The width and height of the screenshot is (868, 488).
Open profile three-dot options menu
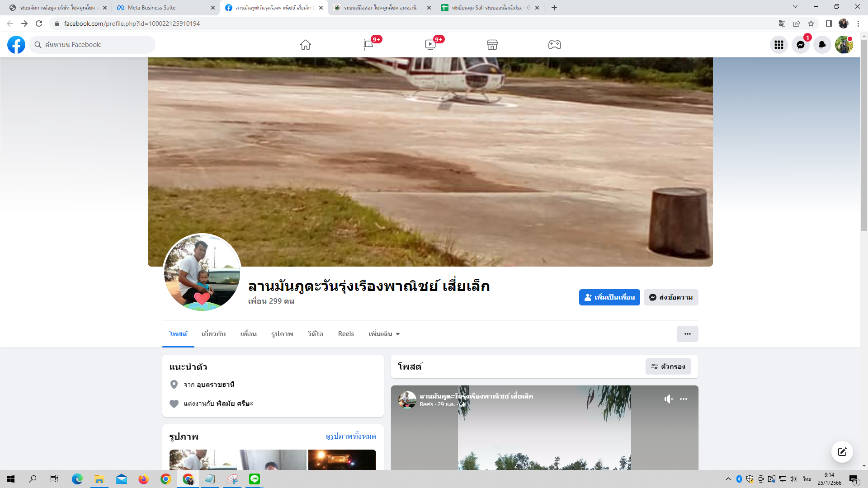(687, 334)
